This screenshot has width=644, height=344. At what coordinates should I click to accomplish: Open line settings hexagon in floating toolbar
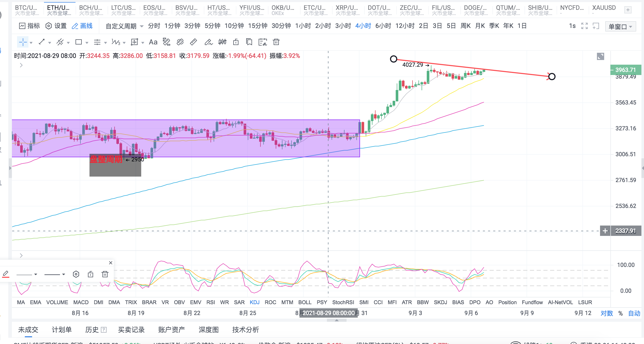coord(76,274)
